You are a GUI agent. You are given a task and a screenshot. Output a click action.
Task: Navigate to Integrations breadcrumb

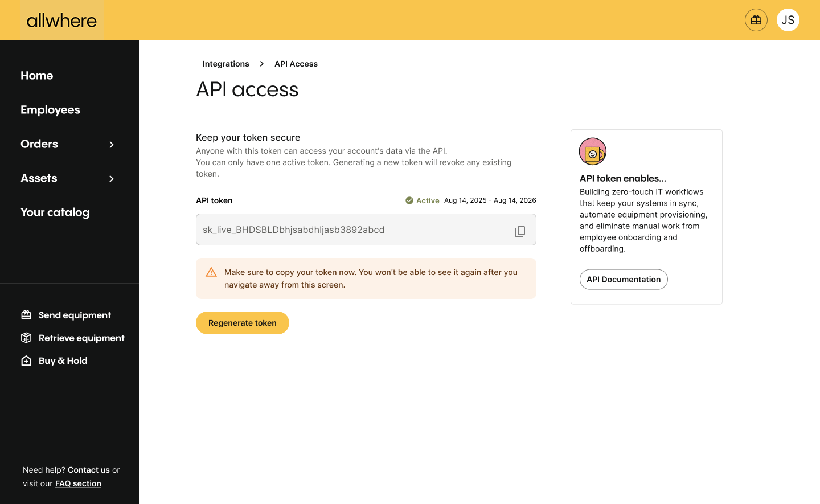coord(226,64)
